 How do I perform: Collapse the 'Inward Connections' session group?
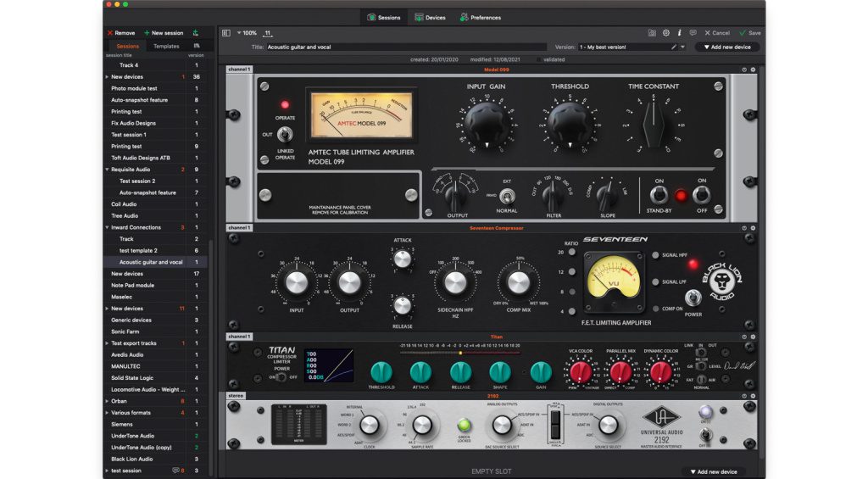tap(107, 227)
